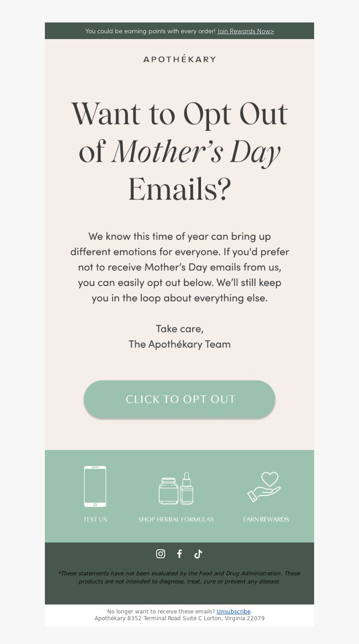Select the jar and dropper bottle icon
Image resolution: width=359 pixels, height=644 pixels.
coord(176,488)
